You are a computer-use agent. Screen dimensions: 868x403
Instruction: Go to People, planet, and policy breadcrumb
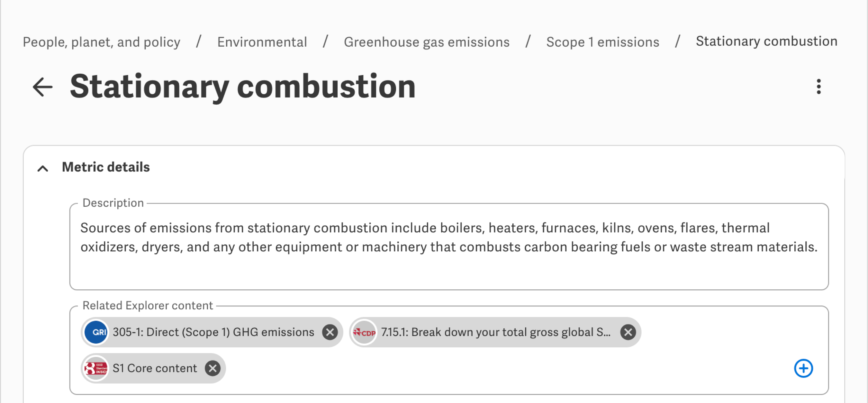click(x=101, y=42)
